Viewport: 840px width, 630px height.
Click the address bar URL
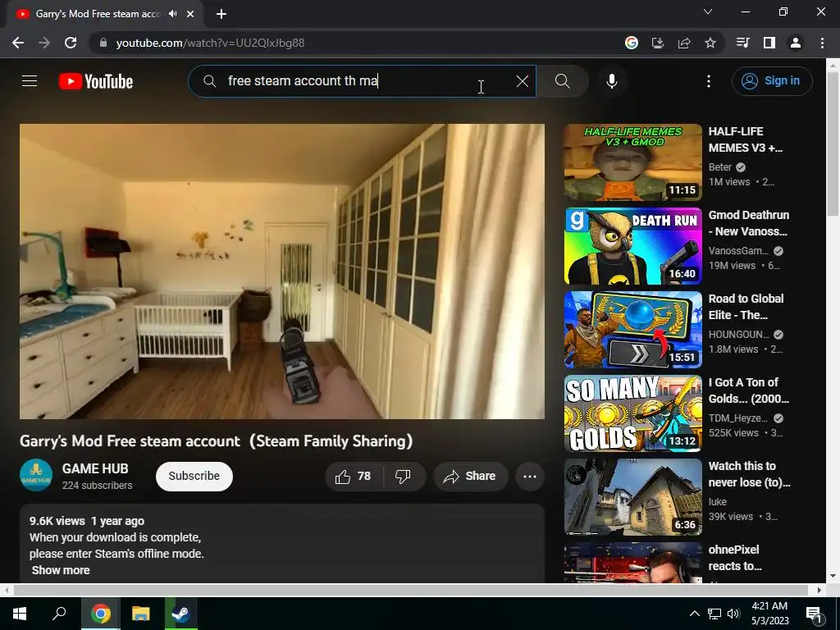click(x=210, y=43)
